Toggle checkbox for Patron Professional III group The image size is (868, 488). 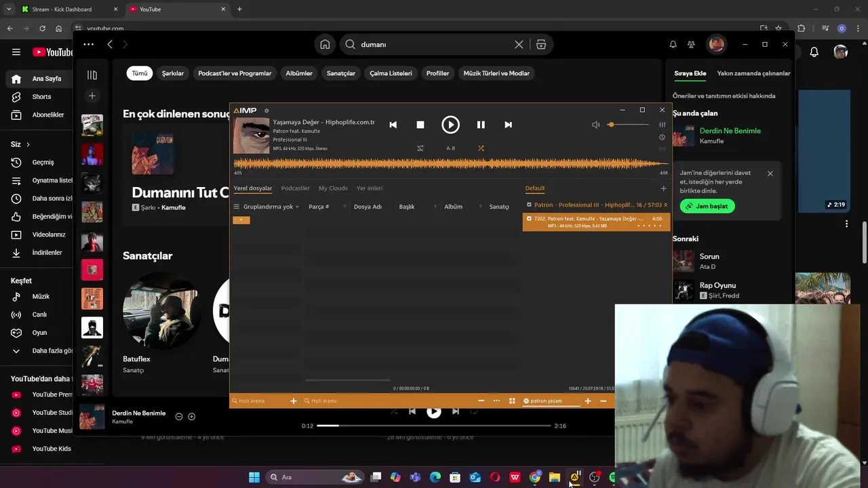point(529,205)
